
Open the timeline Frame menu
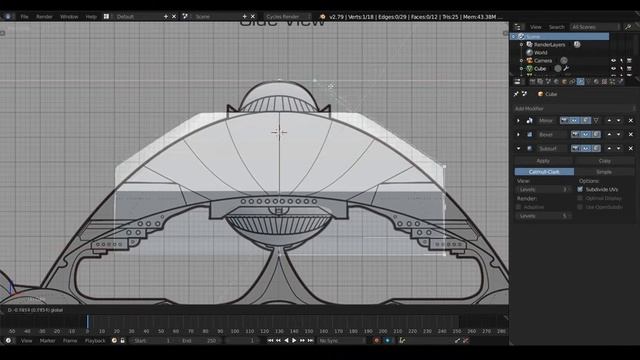[x=70, y=340]
